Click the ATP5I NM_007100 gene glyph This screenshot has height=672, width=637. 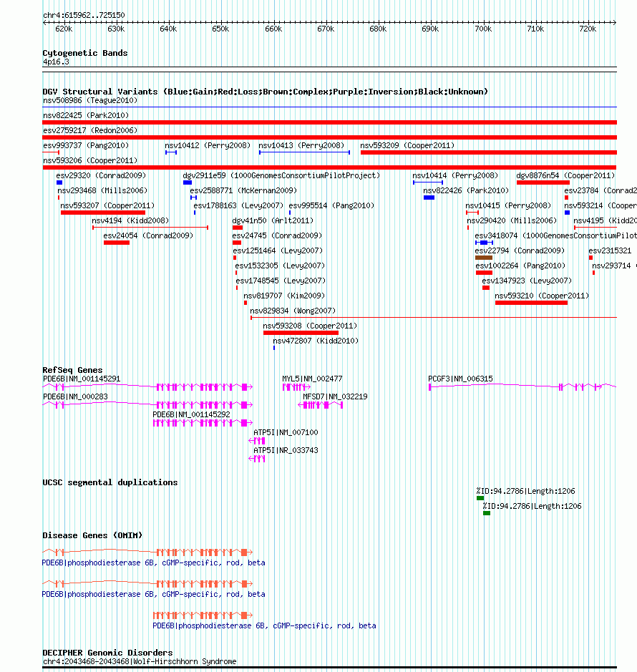[x=257, y=441]
